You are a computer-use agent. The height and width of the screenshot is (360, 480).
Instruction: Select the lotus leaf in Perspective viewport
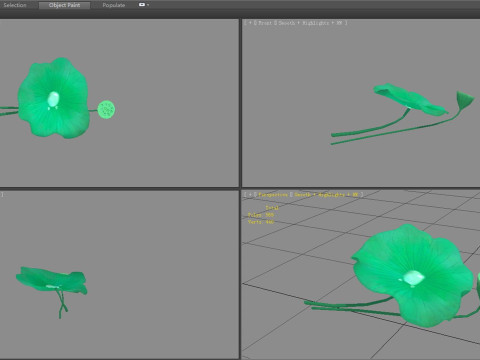click(x=413, y=275)
